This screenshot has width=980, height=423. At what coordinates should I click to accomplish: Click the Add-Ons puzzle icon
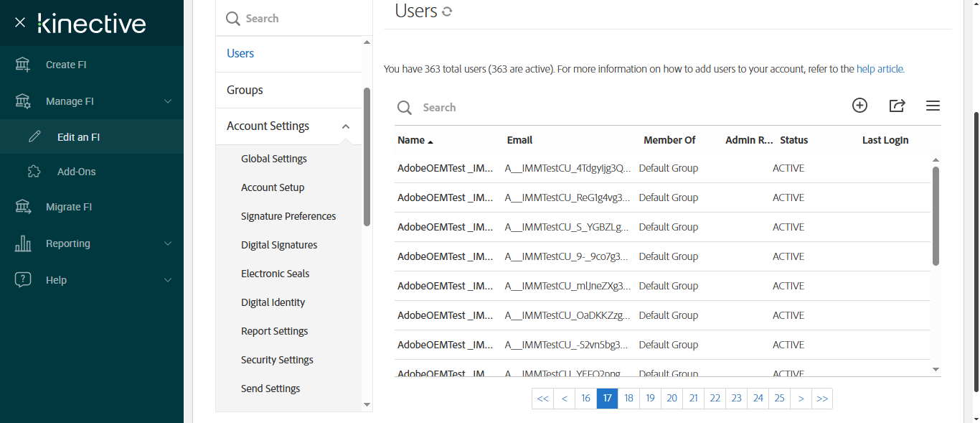coord(34,172)
